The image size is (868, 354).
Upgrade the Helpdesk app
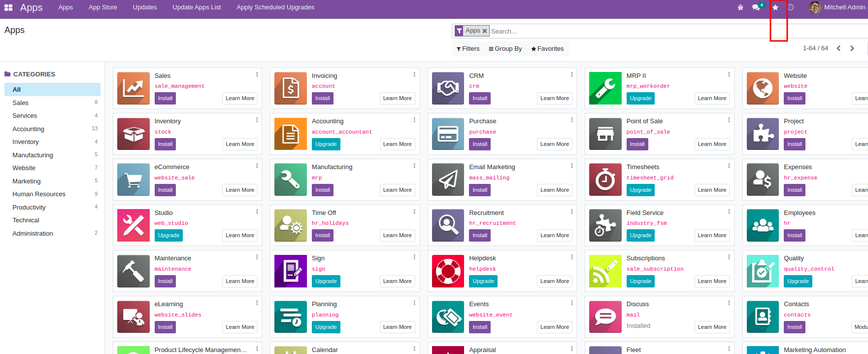click(x=483, y=281)
